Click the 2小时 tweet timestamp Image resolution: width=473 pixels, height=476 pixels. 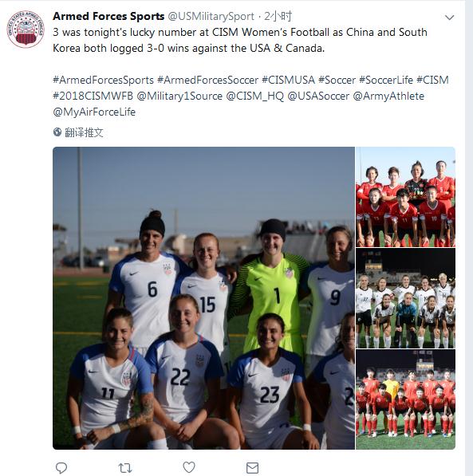click(278, 16)
